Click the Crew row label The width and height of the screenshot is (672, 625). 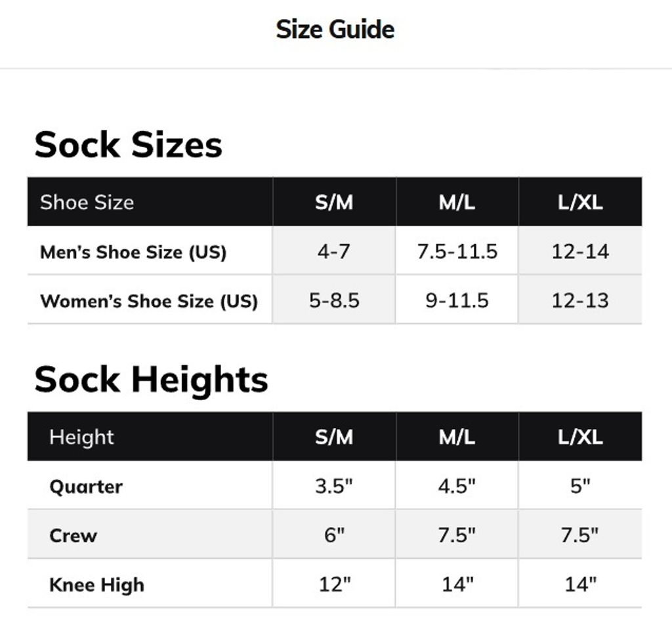tap(73, 535)
